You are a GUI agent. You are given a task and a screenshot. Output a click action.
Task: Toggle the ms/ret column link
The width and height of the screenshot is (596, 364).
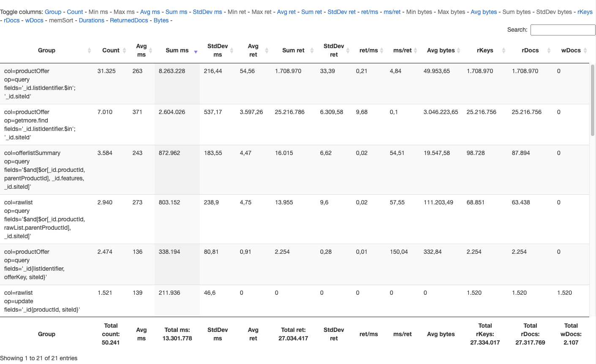tap(392, 12)
